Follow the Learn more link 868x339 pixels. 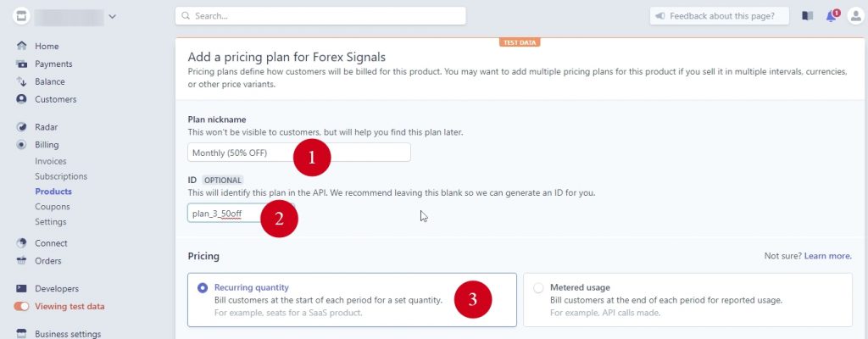pyautogui.click(x=827, y=256)
